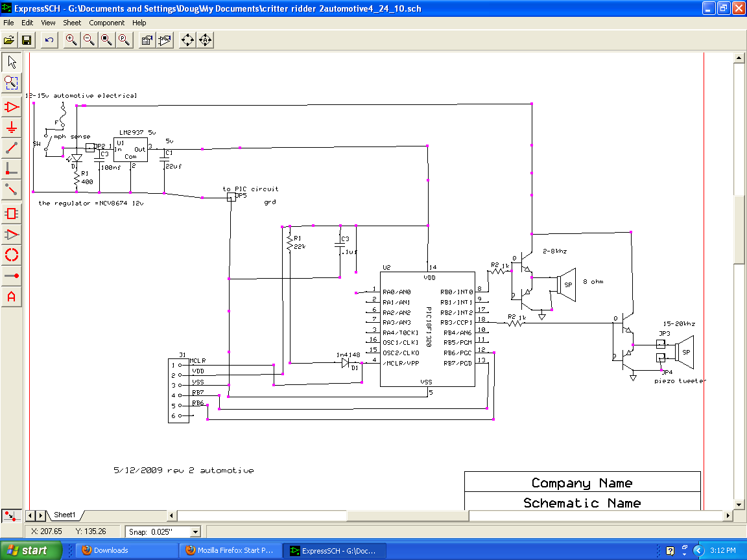Viewport: 747px width, 560px height.
Task: Click vertical scrollbar up arrow
Action: point(739,58)
